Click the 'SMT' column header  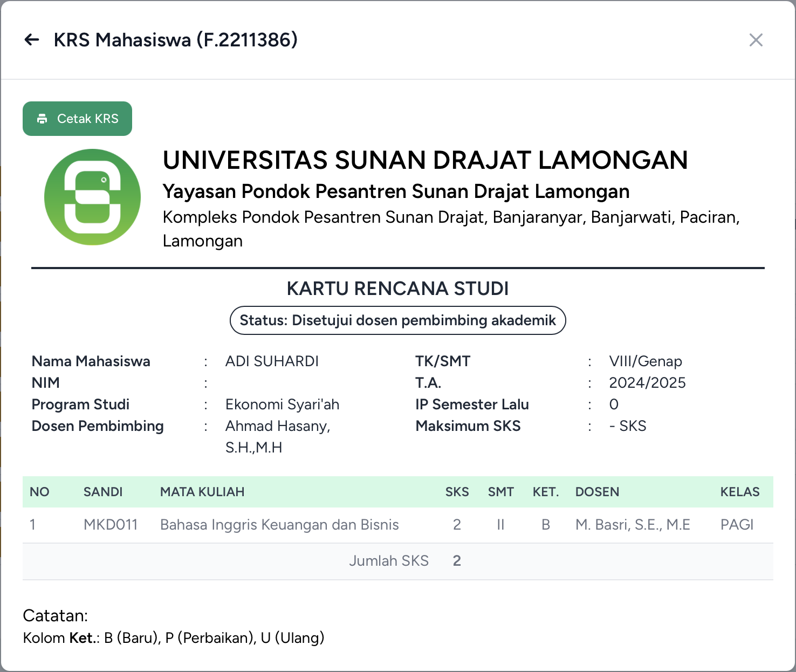(501, 492)
